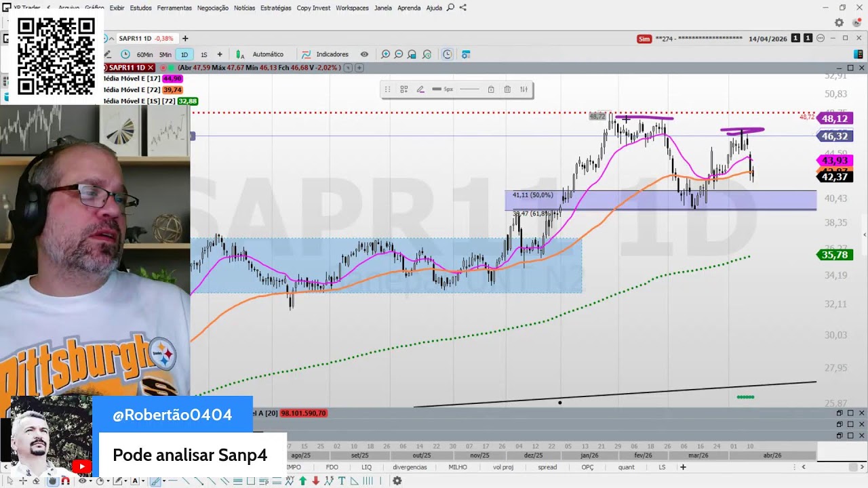Open Estratégias menu
This screenshot has width=868, height=488.
click(x=275, y=8)
